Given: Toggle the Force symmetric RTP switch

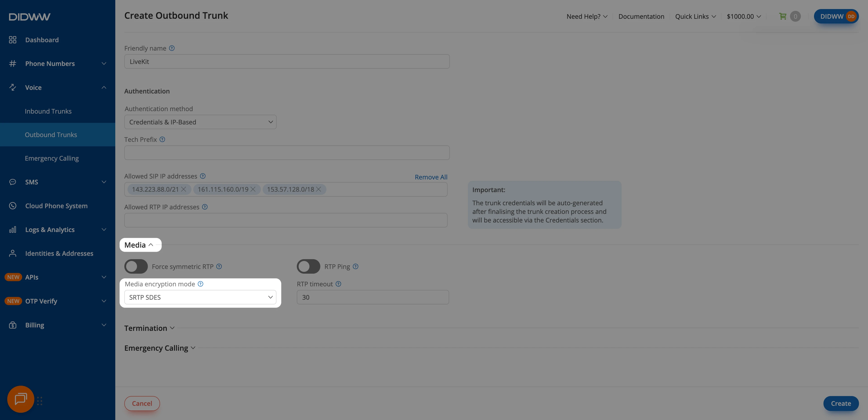Looking at the screenshot, I should pyautogui.click(x=136, y=266).
